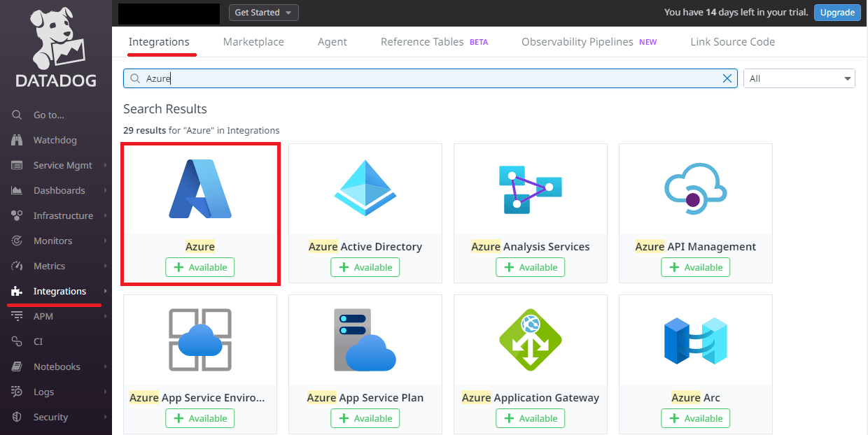Click the Service Mgmt sidebar icon
This screenshot has height=435, width=868.
[17, 166]
